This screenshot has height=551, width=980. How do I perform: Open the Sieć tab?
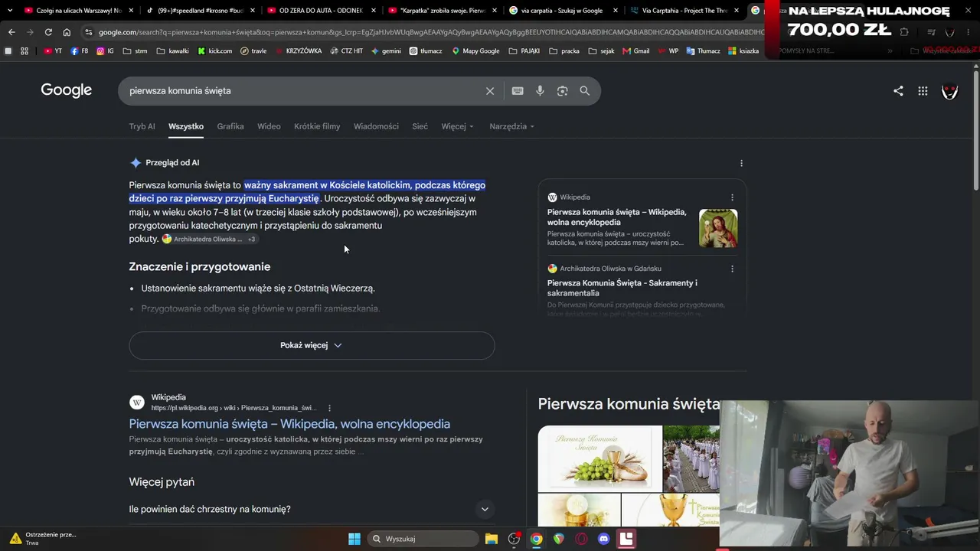click(420, 126)
